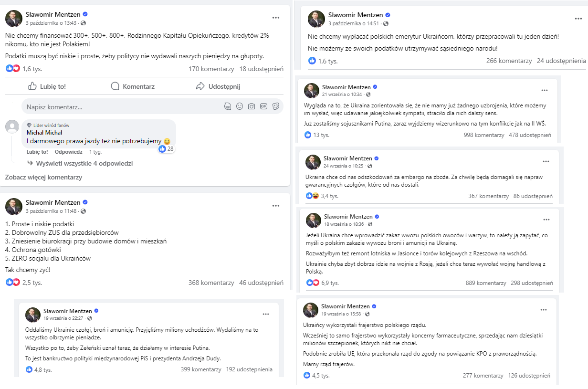Click the Komentarz action button
Viewport: 588px width, 389px height.
click(133, 86)
